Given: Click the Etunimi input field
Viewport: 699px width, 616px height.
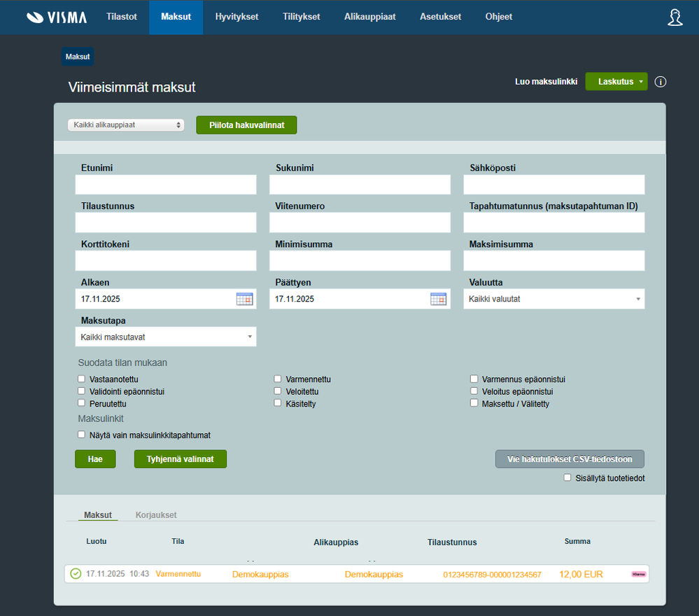Looking at the screenshot, I should click(166, 184).
